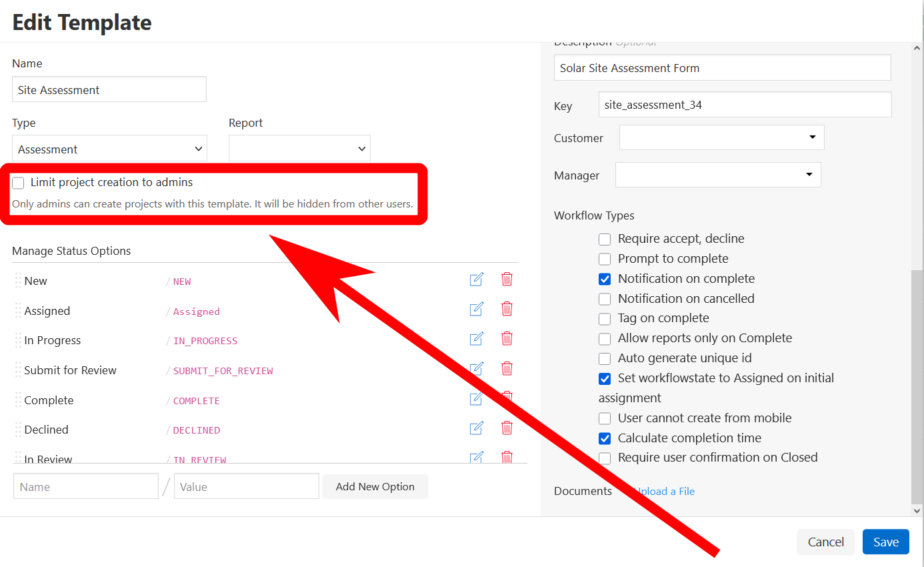924x567 pixels.
Task: Delete the New status option
Action: pyautogui.click(x=507, y=279)
